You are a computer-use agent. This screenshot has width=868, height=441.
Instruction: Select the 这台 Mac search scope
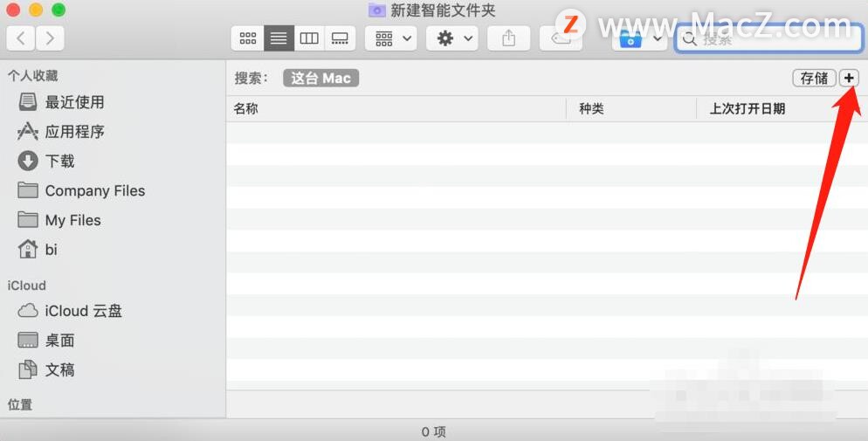[321, 78]
